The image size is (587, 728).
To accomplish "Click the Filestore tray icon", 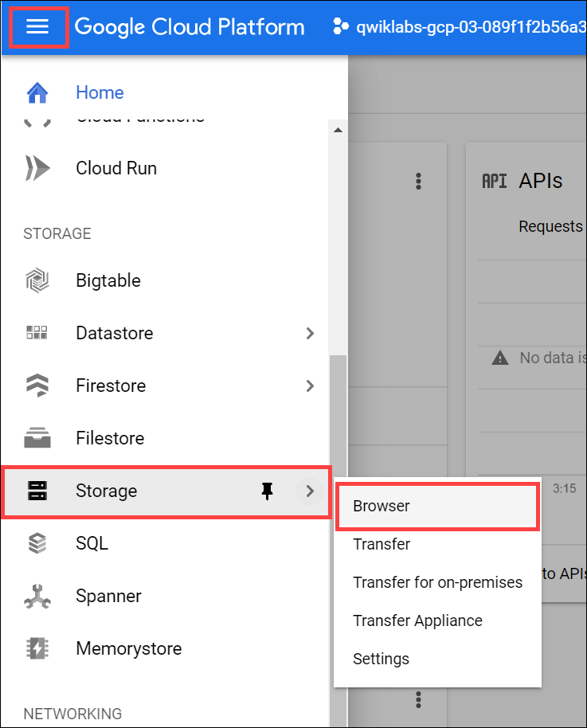I will [x=37, y=438].
